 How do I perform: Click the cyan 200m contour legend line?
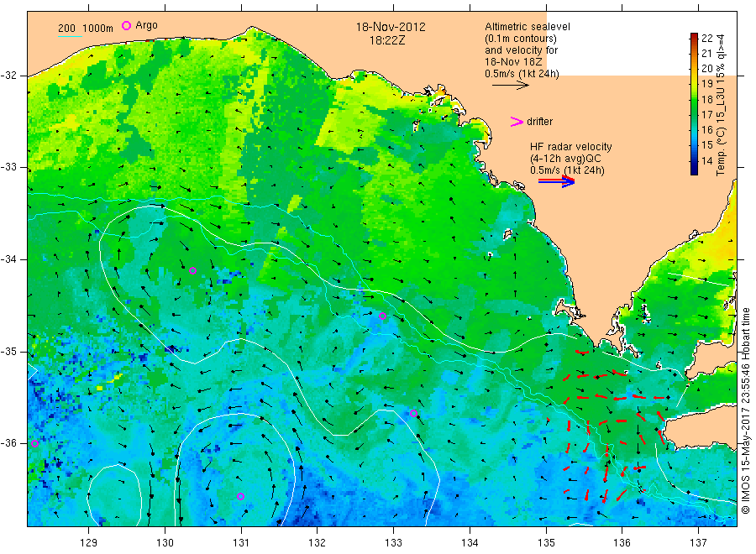(70, 36)
